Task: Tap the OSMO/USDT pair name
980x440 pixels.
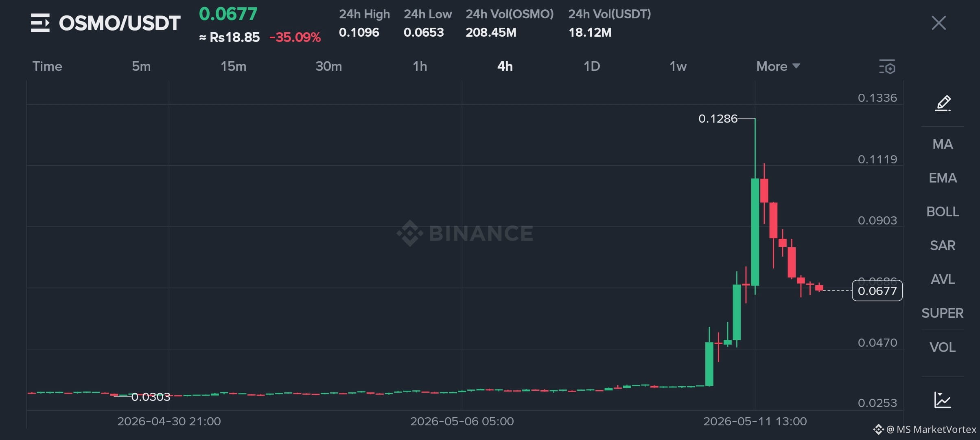Action: tap(120, 23)
